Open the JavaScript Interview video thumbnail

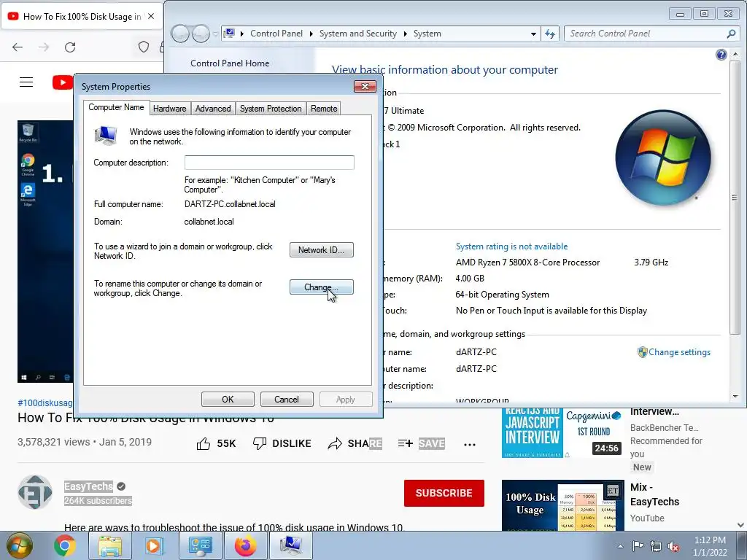pyautogui.click(x=562, y=433)
